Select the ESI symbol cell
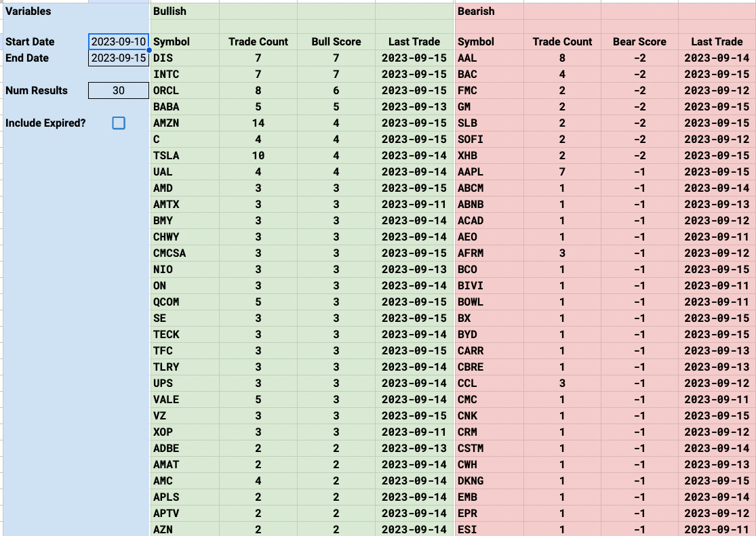 [x=489, y=529]
